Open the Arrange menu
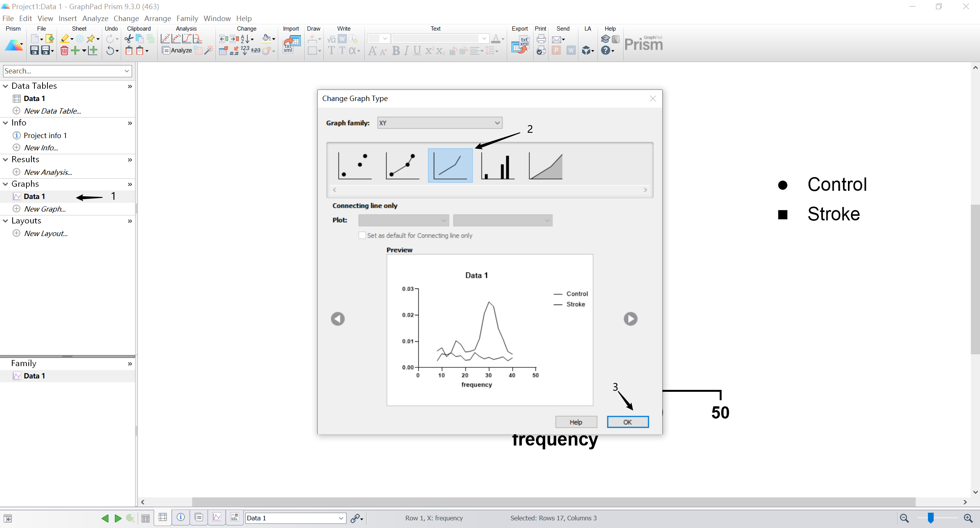Viewport: 980px width, 528px height. click(x=157, y=18)
